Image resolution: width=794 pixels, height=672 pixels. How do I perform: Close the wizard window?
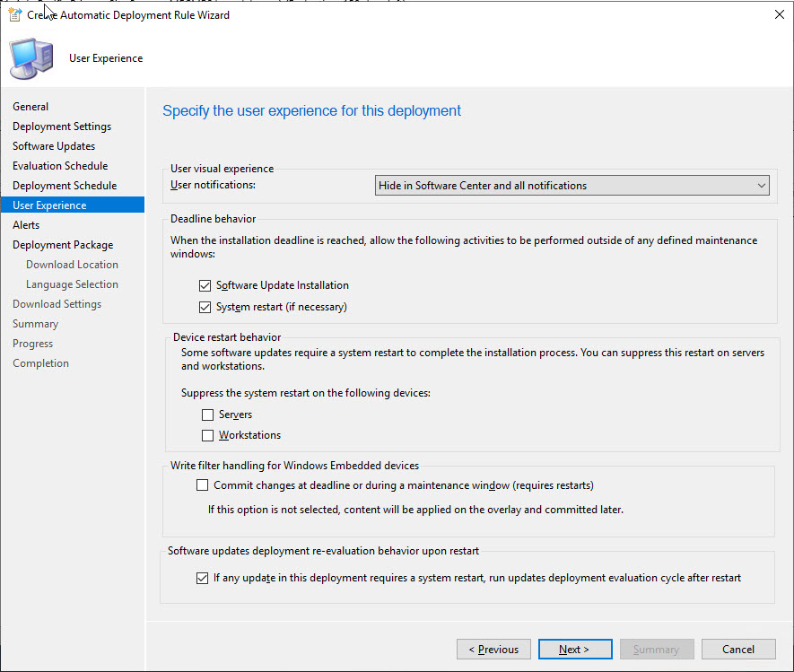(773, 14)
